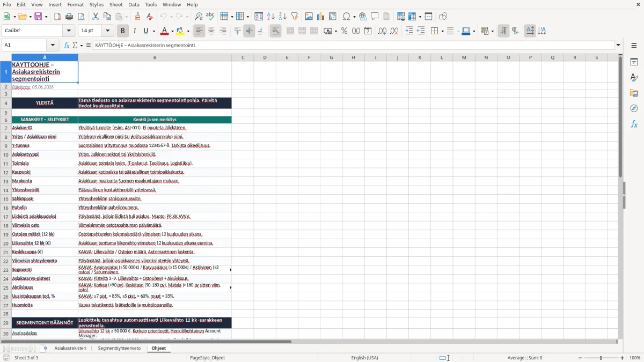Insert a hyperlink
The height and width of the screenshot is (362, 644).
363,17
